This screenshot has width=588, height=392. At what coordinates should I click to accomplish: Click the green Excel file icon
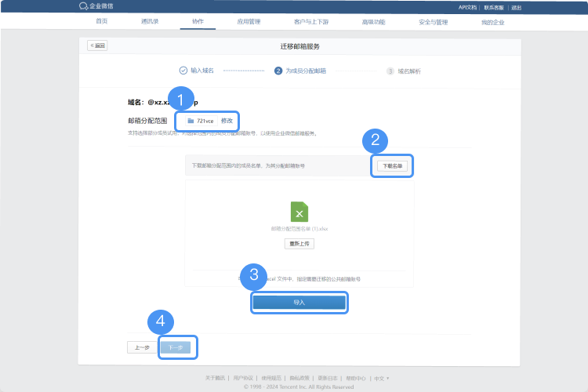coord(299,212)
